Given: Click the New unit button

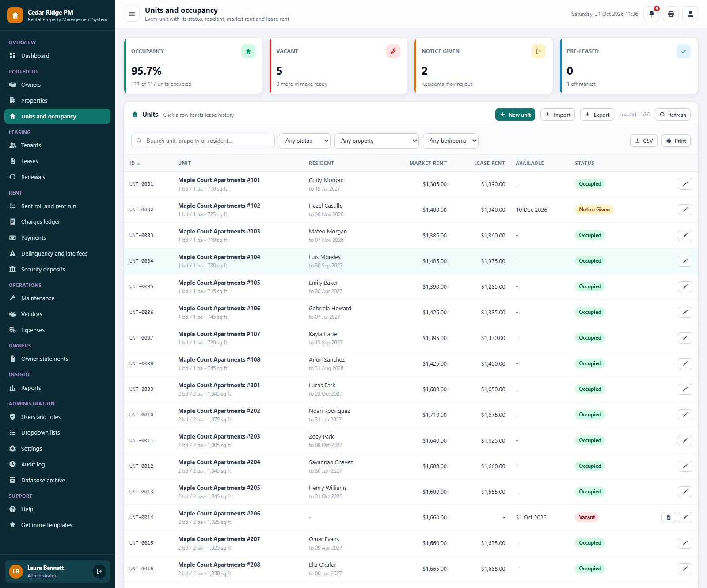Looking at the screenshot, I should tap(515, 115).
